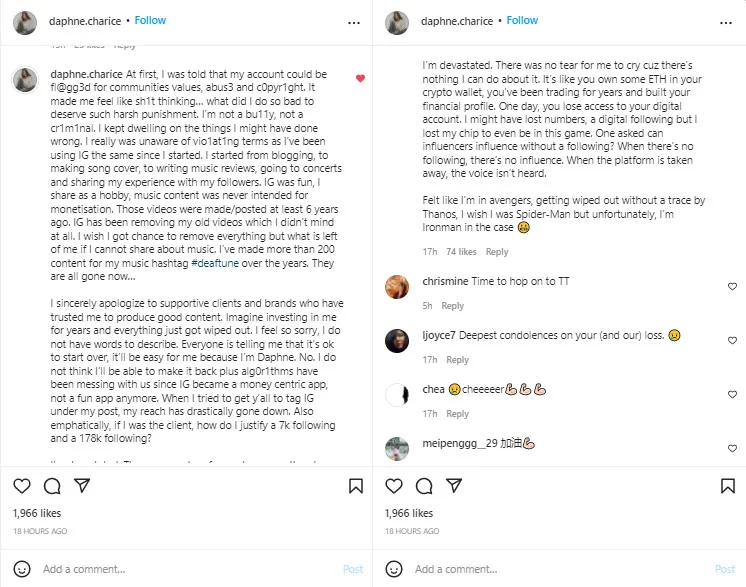The width and height of the screenshot is (746, 587).
Task: Open comment icon on left post
Action: pyautogui.click(x=53, y=486)
